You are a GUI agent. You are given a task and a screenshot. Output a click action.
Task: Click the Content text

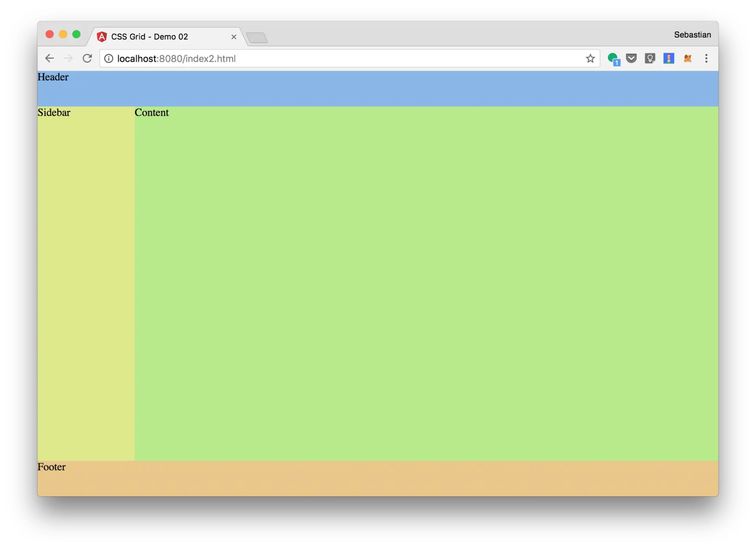tap(152, 113)
